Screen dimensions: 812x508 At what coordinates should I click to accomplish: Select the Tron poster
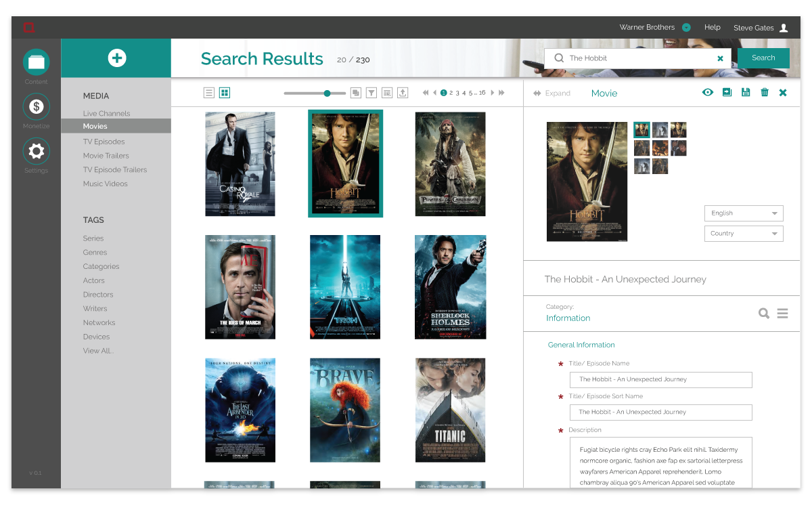(x=345, y=287)
